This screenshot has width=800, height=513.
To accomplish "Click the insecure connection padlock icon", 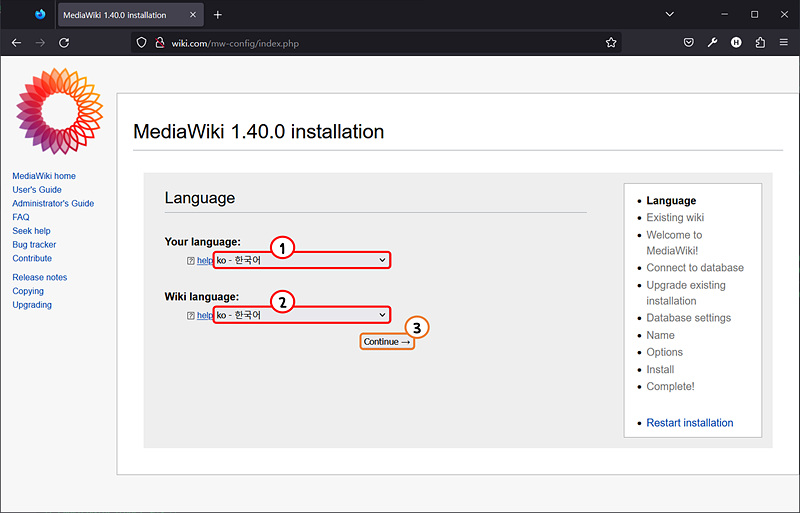I will pos(160,43).
